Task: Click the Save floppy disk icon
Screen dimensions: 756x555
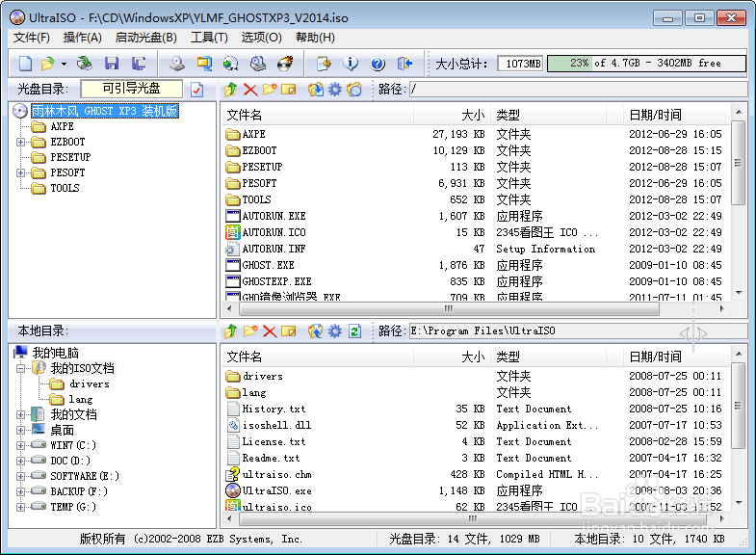Action: pos(112,64)
